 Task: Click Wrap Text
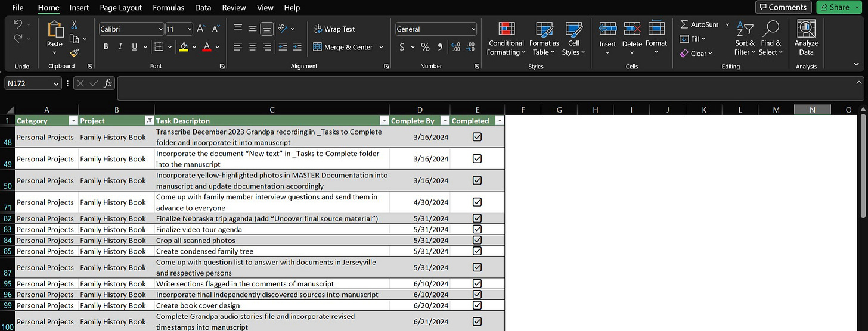(334, 29)
